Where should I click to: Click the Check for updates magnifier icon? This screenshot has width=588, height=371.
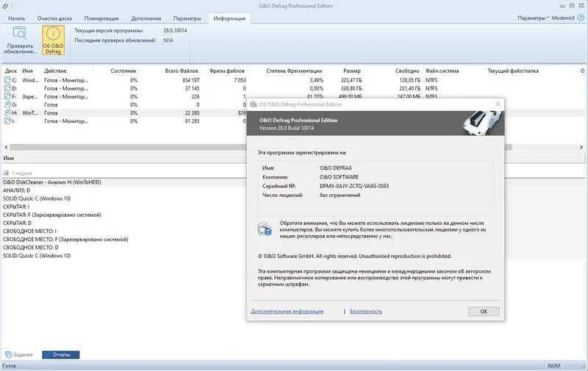point(20,33)
